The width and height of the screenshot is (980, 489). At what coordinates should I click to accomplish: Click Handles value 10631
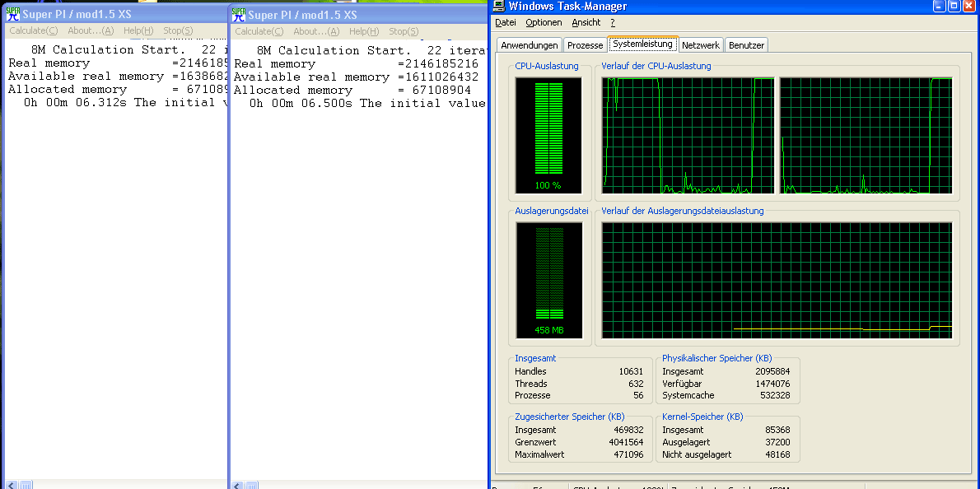[x=631, y=371]
